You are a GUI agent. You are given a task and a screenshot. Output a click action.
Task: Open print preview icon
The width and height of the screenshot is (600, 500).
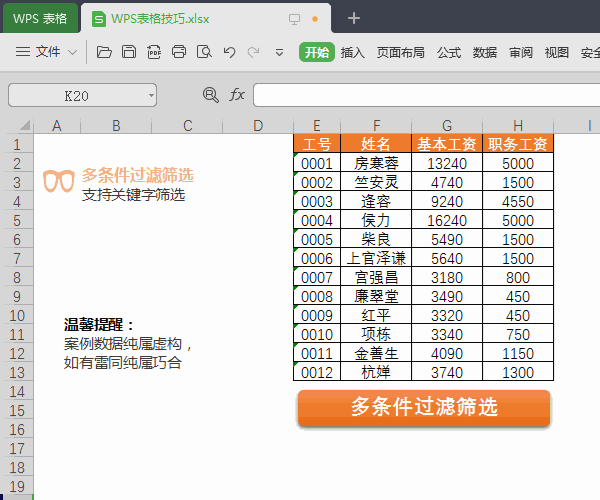coord(204,52)
